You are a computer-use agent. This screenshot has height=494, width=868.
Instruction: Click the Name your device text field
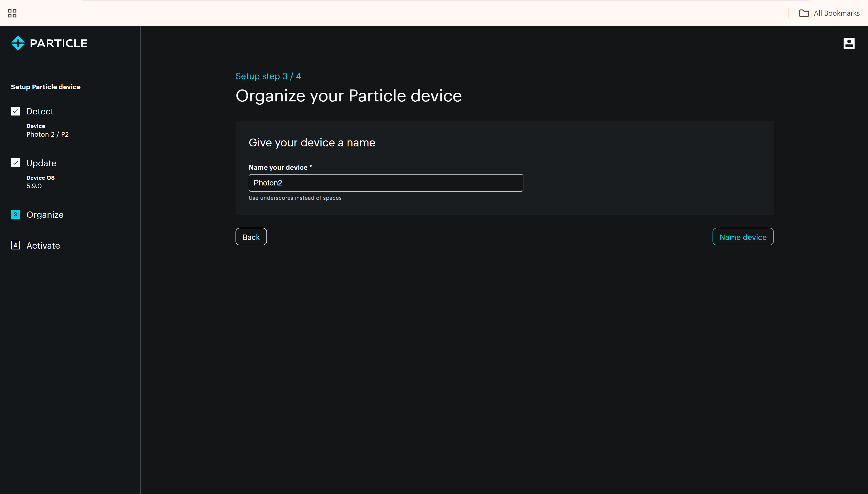386,183
